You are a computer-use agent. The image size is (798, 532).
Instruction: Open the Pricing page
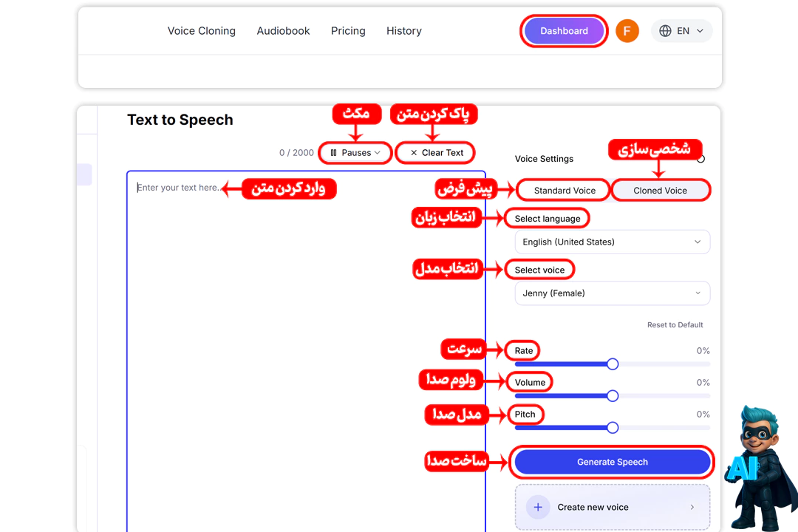348,31
